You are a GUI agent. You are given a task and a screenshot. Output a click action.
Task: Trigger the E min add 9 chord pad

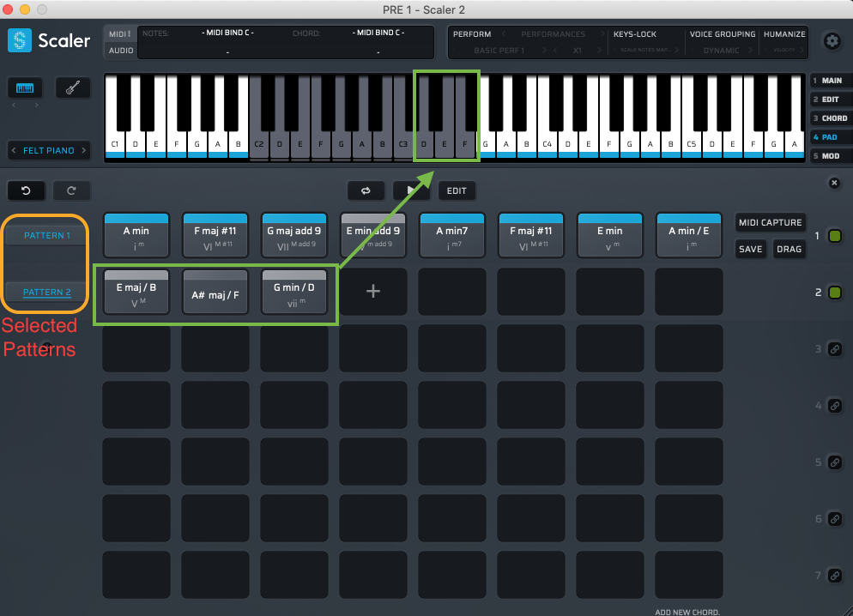click(x=373, y=235)
